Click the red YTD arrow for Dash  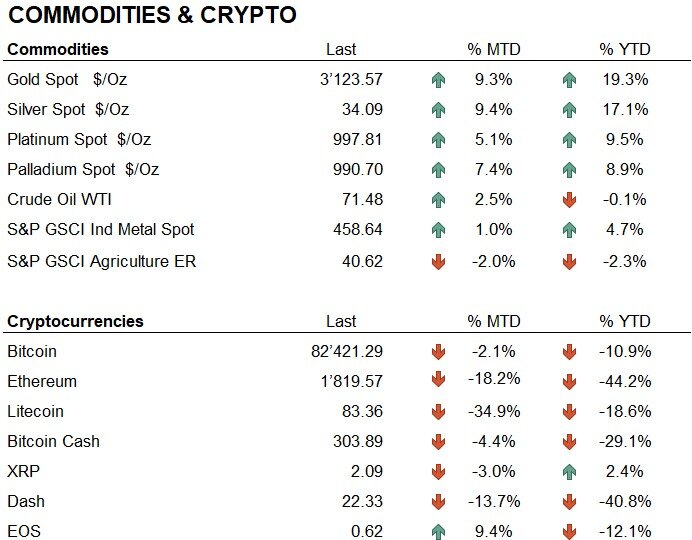tap(570, 501)
